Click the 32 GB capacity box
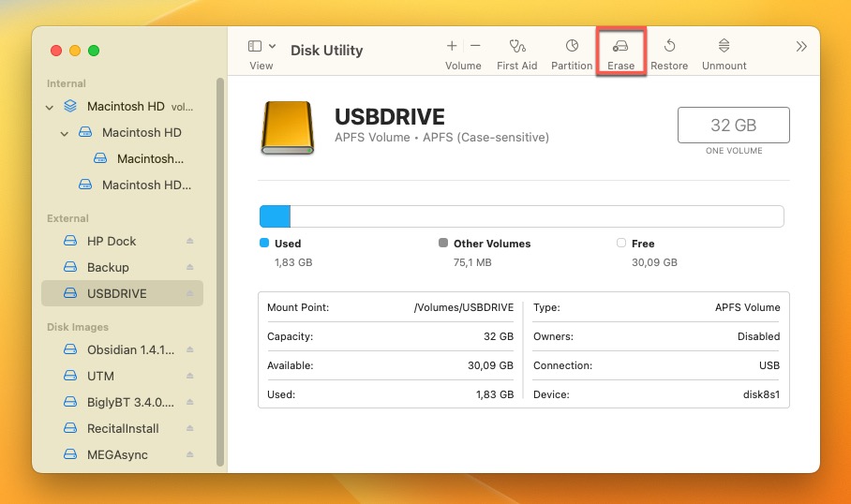Screen dimensions: 851x504 point(733,126)
